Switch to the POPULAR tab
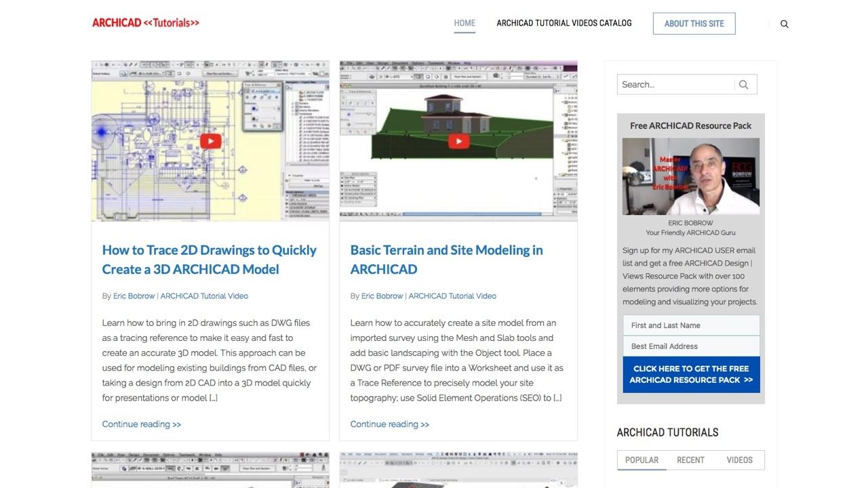 coord(642,460)
